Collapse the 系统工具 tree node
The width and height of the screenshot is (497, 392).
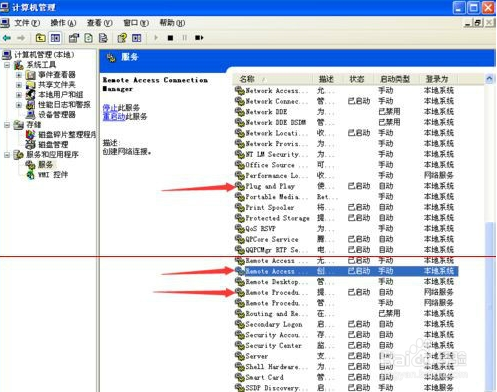click(x=7, y=65)
